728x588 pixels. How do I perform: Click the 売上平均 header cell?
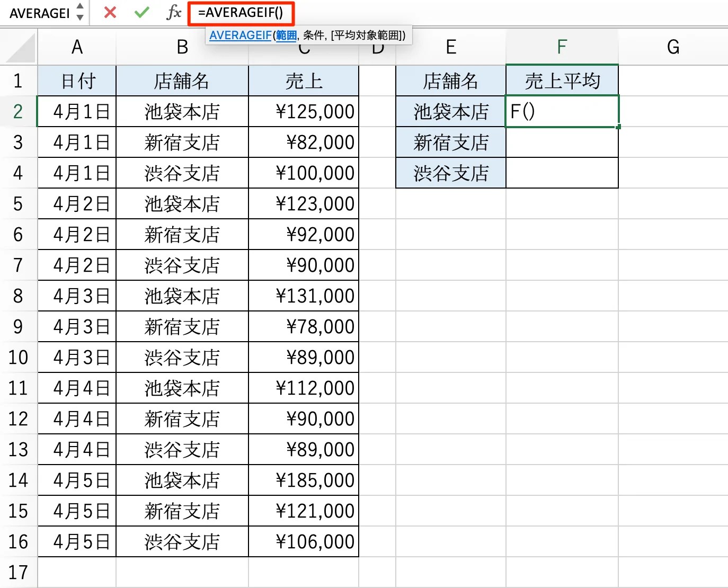562,81
